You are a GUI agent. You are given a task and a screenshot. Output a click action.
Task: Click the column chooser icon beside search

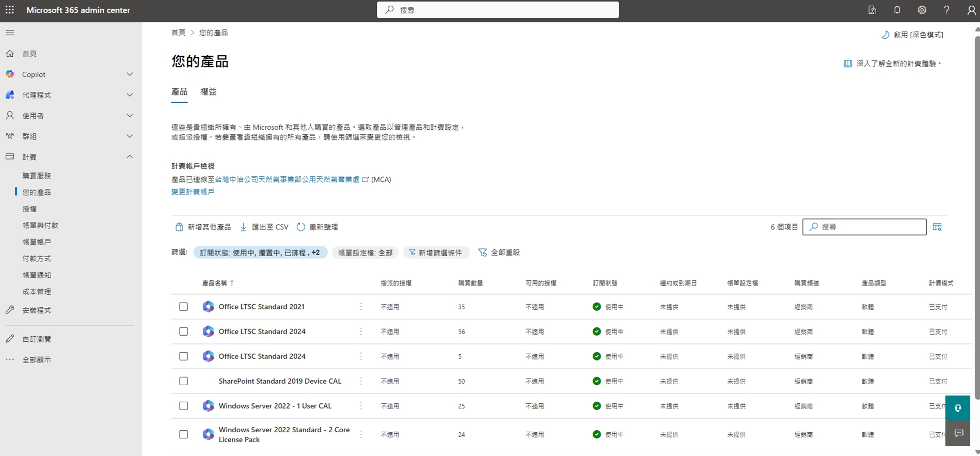click(937, 227)
